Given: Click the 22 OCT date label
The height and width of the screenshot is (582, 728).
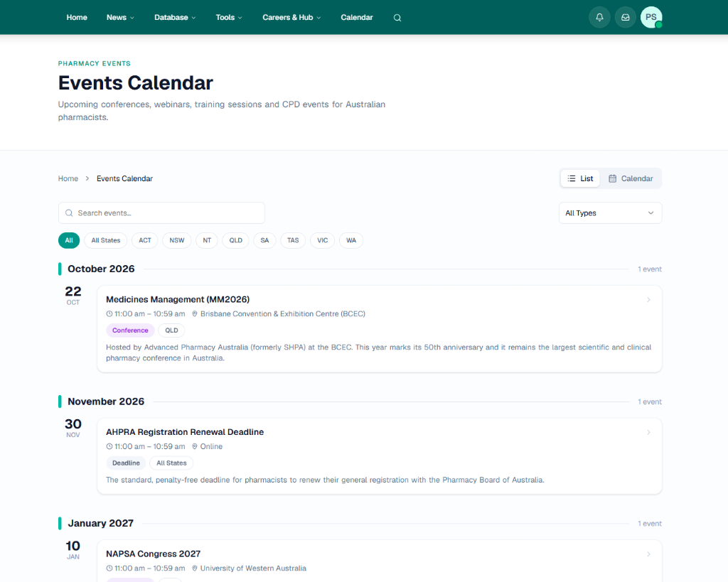Looking at the screenshot, I should tap(73, 296).
